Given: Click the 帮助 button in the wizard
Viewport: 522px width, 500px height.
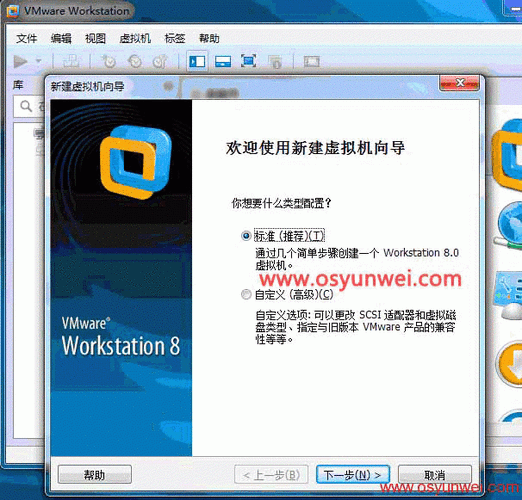Looking at the screenshot, I should 95,474.
